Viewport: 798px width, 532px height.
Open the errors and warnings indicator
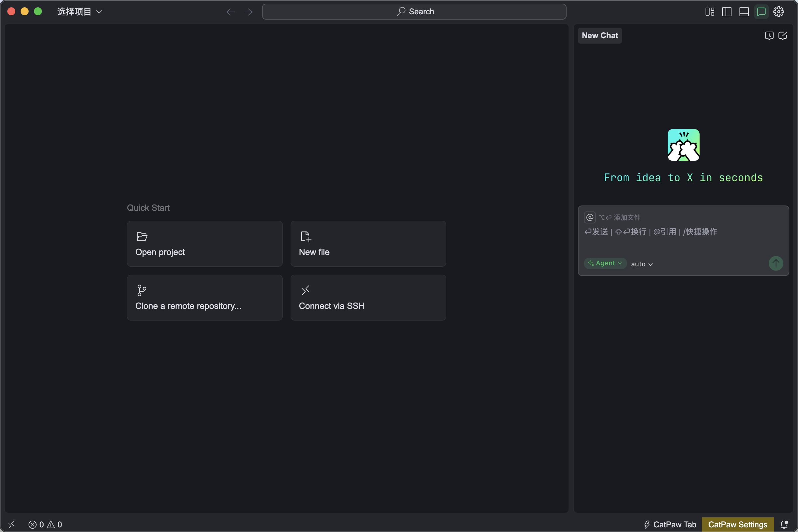tap(45, 524)
